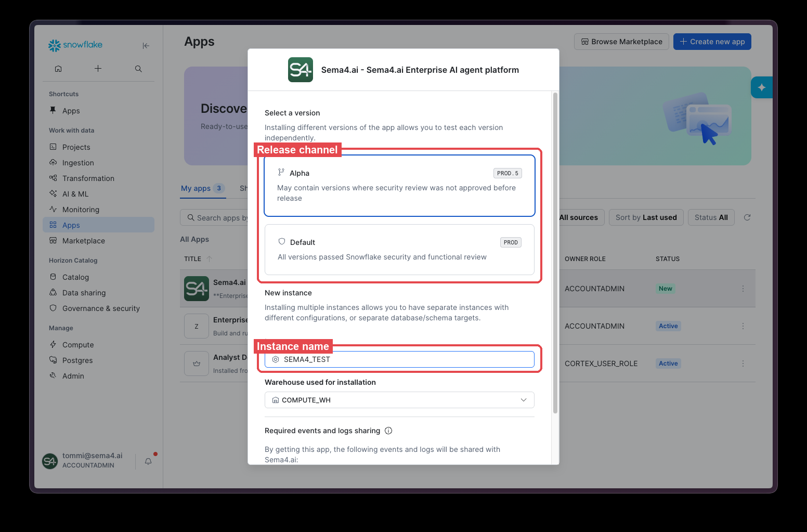Click Create new app button
This screenshot has height=532, width=807.
coord(712,42)
